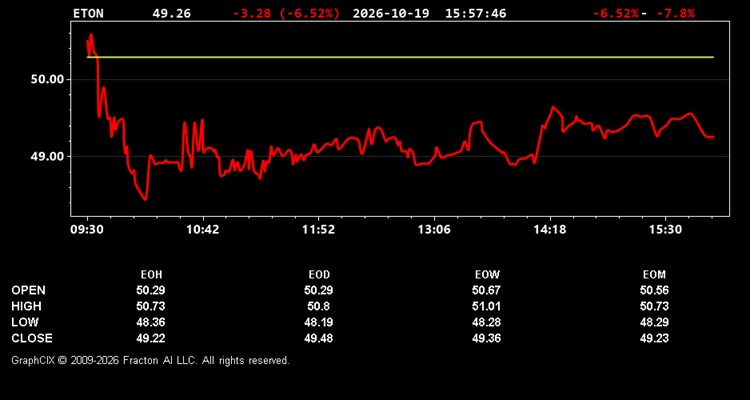Click the yellow opening price reference line
This screenshot has height=400, width=750.
click(400, 57)
